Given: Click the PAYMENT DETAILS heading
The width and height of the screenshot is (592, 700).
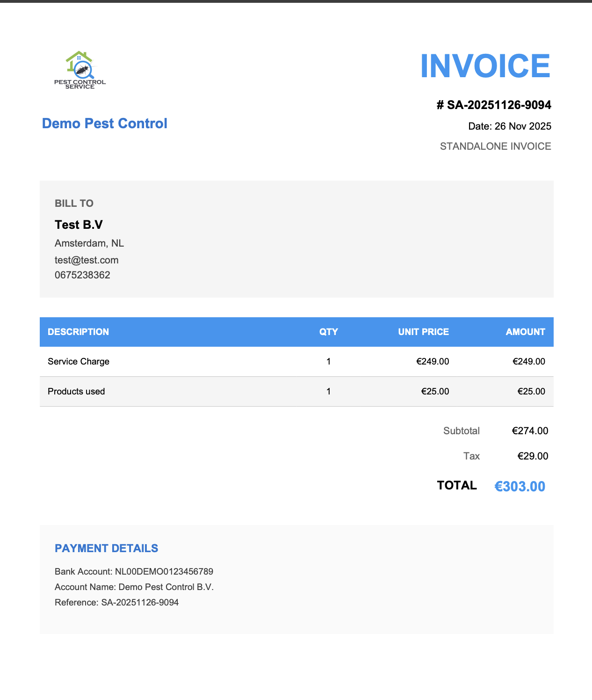Looking at the screenshot, I should pos(106,548).
